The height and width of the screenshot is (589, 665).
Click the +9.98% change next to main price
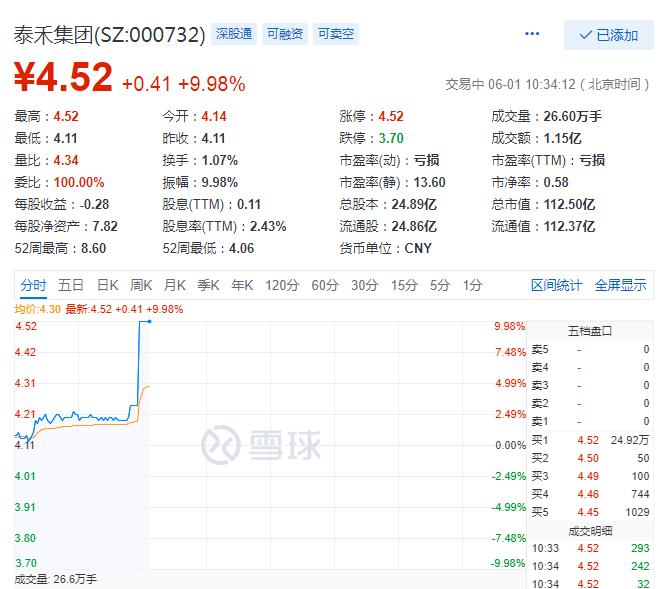tap(212, 84)
